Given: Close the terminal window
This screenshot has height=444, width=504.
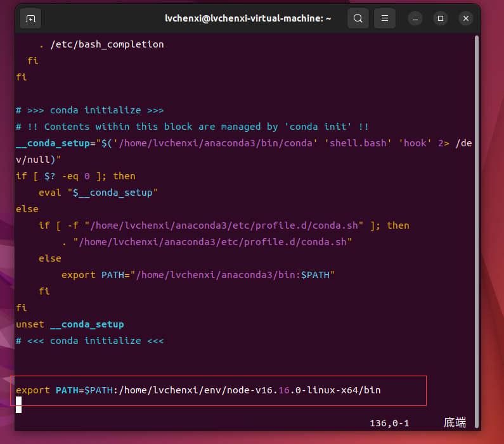Looking at the screenshot, I should click(465, 19).
